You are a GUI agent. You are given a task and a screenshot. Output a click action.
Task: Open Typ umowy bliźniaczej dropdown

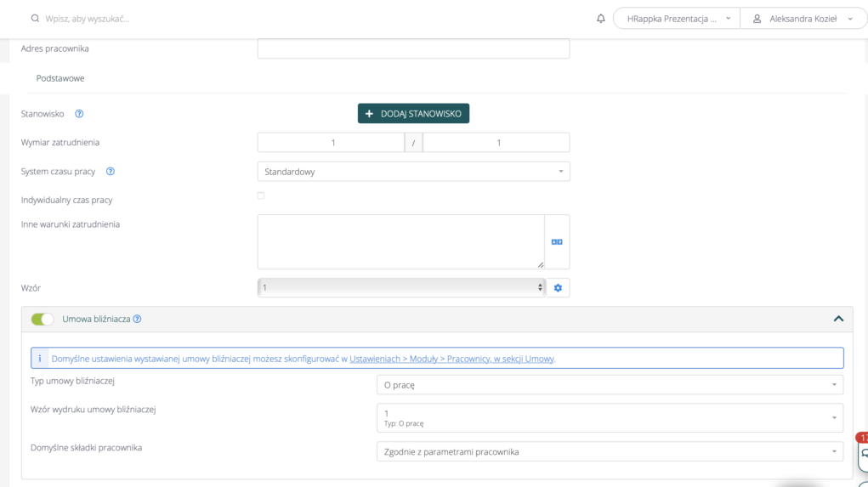(x=610, y=385)
